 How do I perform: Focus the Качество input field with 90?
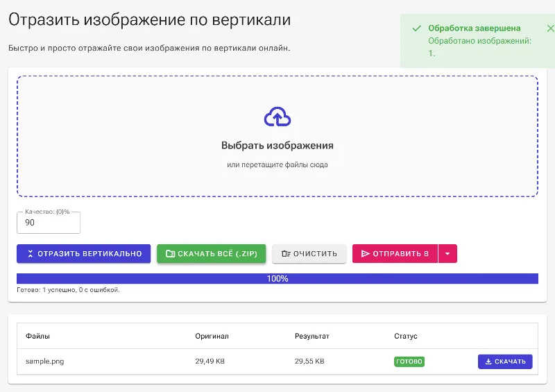[49, 223]
